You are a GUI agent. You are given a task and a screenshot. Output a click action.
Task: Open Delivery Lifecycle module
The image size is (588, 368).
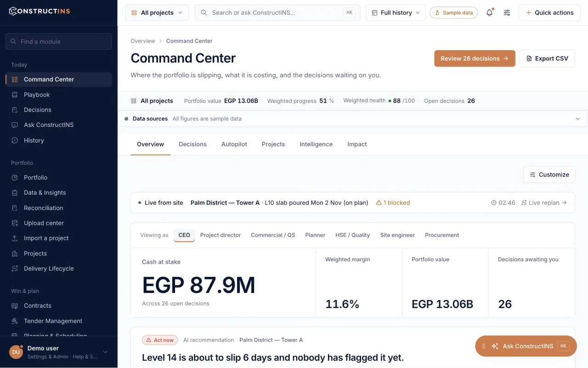[59, 269]
